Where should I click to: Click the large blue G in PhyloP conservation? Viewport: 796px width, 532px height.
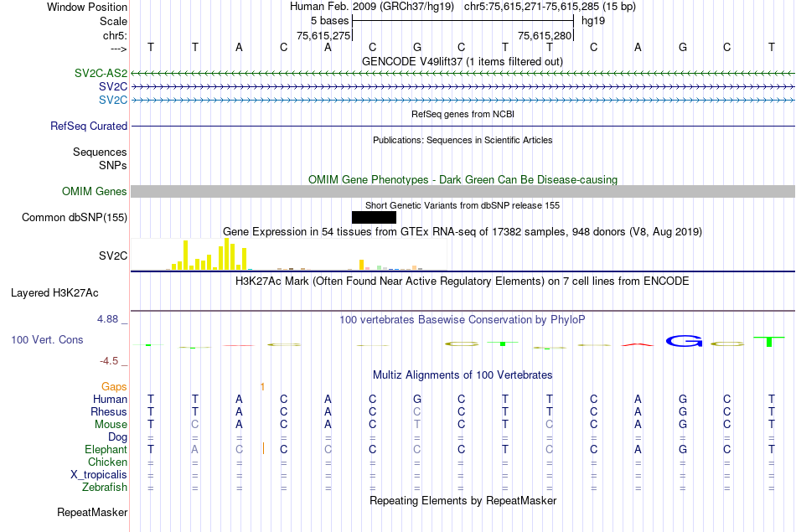coord(684,341)
